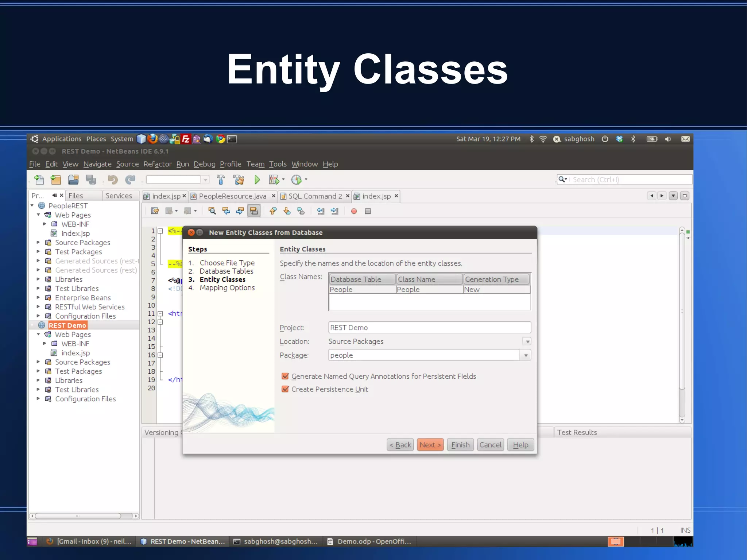Click the Next button in the wizard

pos(430,445)
